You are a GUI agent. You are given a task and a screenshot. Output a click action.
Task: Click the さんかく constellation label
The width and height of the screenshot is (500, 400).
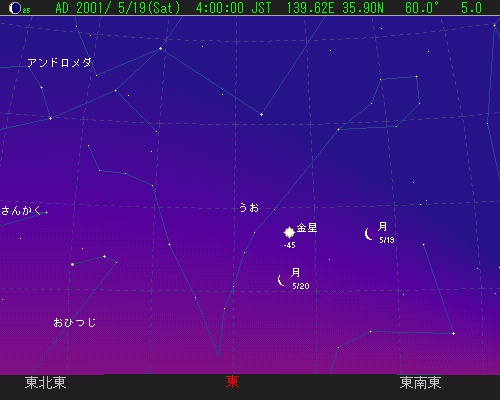point(21,211)
